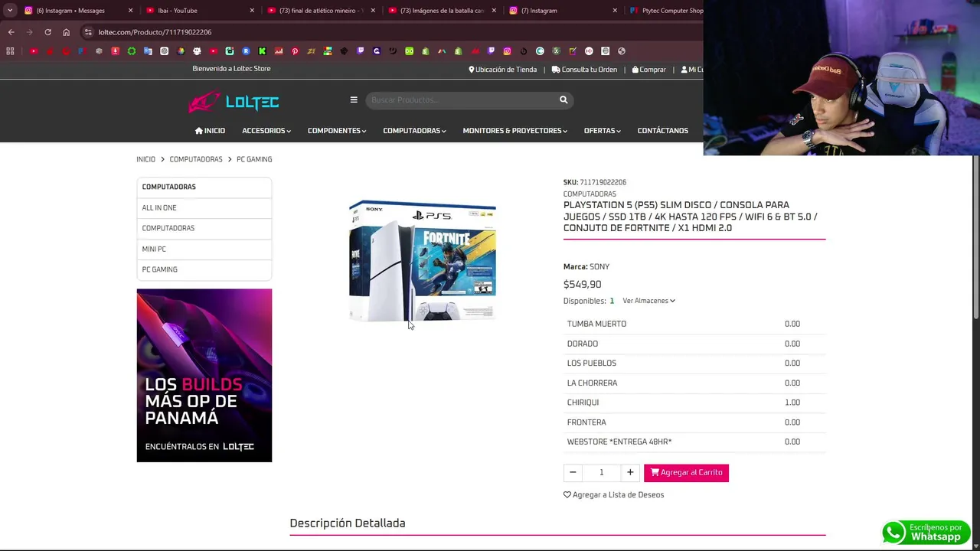980x551 pixels.
Task: Open the ChatGPT bookmark icon
Action: [x=164, y=51]
